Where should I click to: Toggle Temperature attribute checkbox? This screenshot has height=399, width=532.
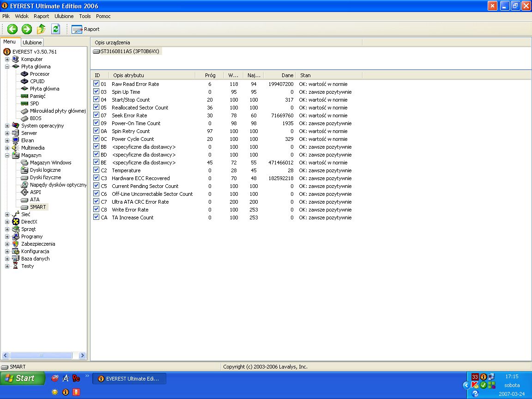click(x=97, y=170)
